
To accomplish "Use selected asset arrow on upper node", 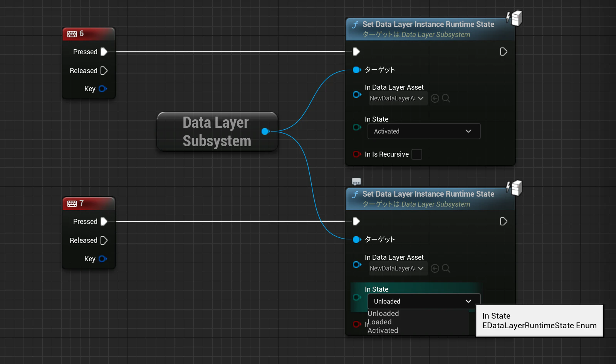I will (435, 99).
